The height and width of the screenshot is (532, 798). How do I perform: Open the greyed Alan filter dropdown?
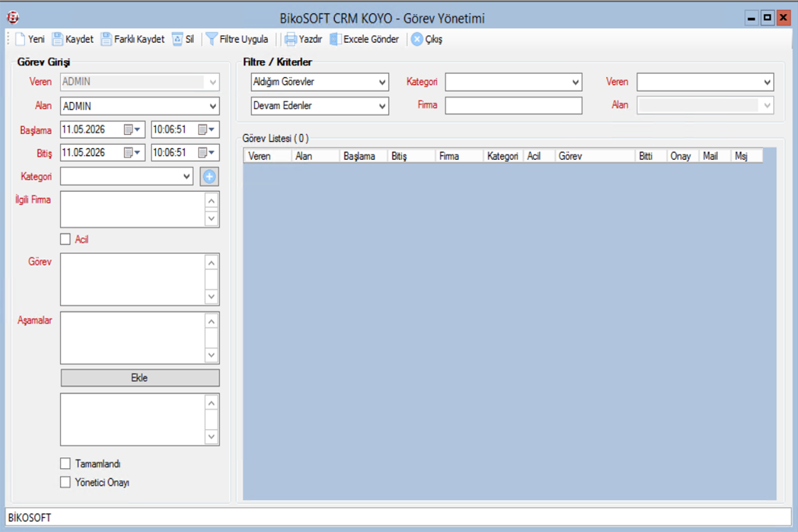(768, 105)
